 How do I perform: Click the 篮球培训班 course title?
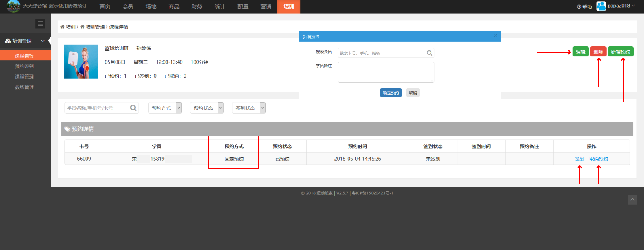coord(117,48)
